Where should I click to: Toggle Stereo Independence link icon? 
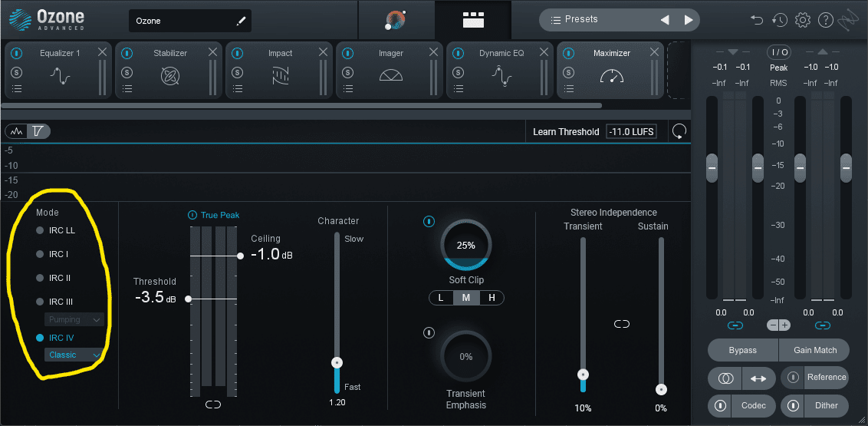(x=622, y=324)
